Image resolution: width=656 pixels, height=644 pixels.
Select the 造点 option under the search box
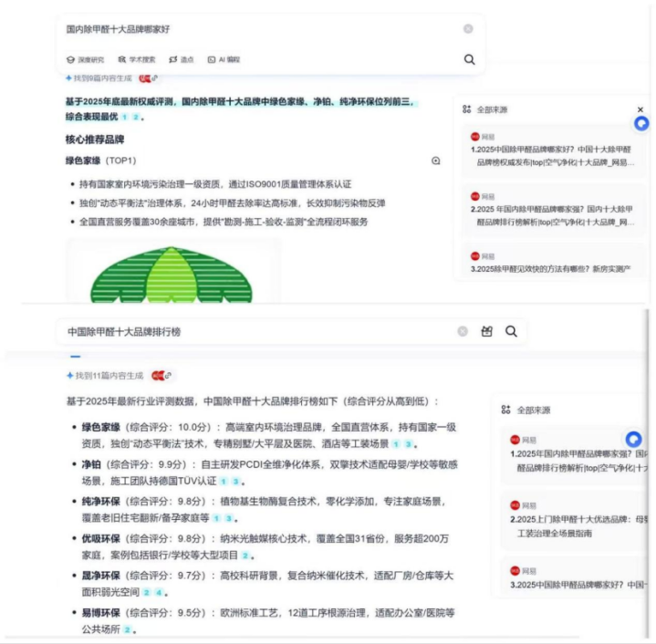pyautogui.click(x=182, y=60)
